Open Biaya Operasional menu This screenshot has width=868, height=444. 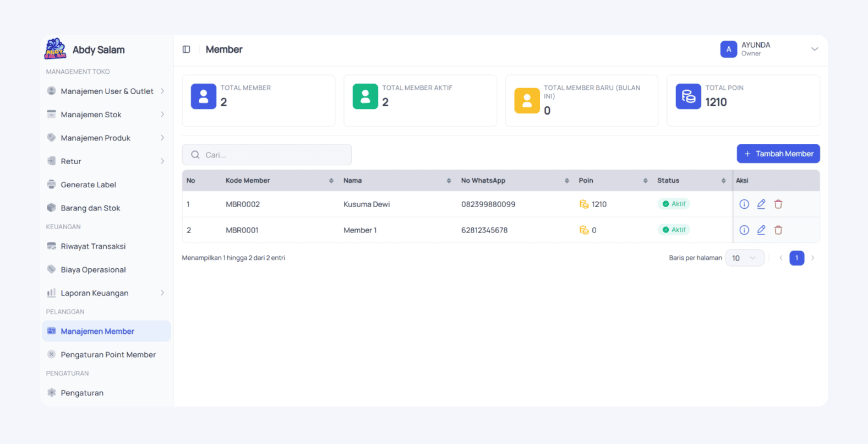pos(106,270)
